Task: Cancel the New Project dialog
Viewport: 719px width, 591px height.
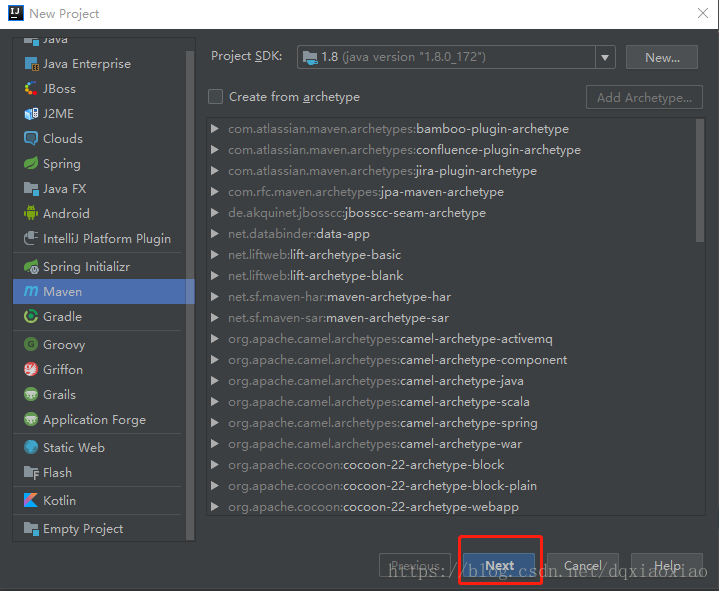Action: tap(582, 565)
